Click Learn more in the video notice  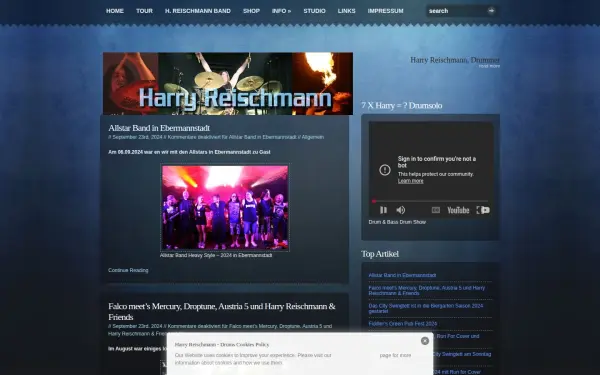point(411,181)
